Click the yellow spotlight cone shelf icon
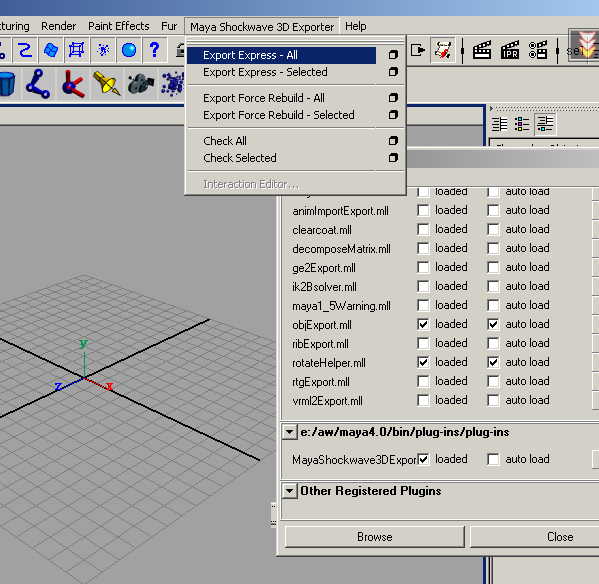 point(106,84)
